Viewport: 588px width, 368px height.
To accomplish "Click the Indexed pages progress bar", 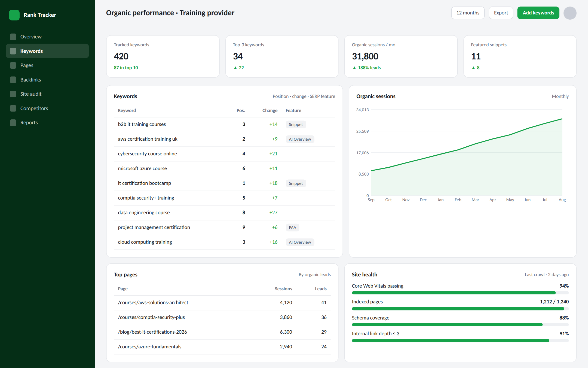I will click(x=460, y=309).
